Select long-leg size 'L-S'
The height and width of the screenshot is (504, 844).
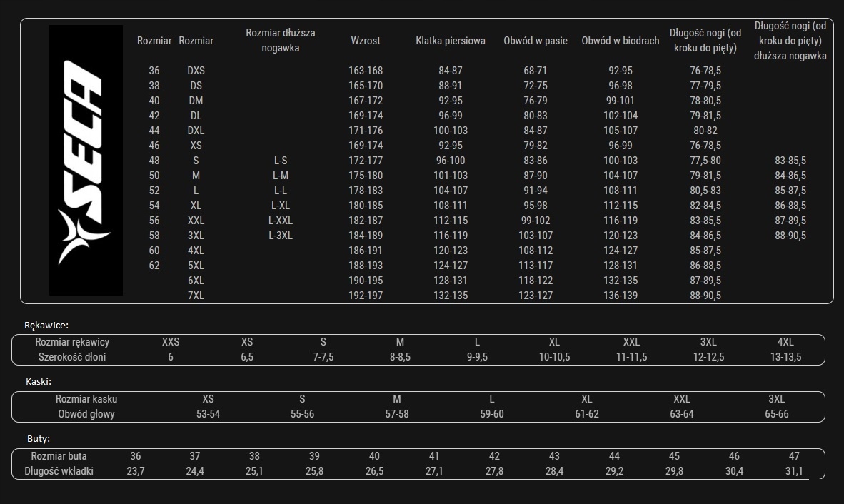click(x=281, y=161)
